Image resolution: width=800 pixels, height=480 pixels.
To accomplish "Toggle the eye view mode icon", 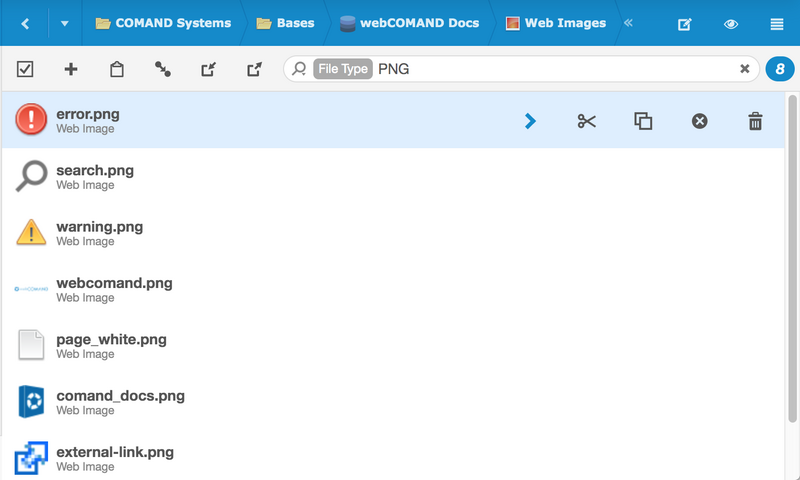I will 731,24.
